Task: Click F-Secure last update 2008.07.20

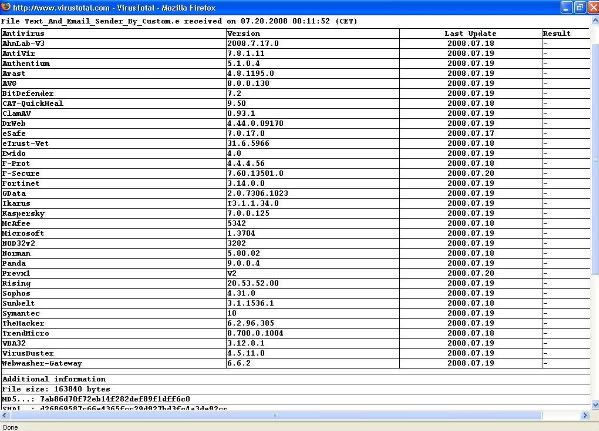Action: pyautogui.click(x=471, y=173)
